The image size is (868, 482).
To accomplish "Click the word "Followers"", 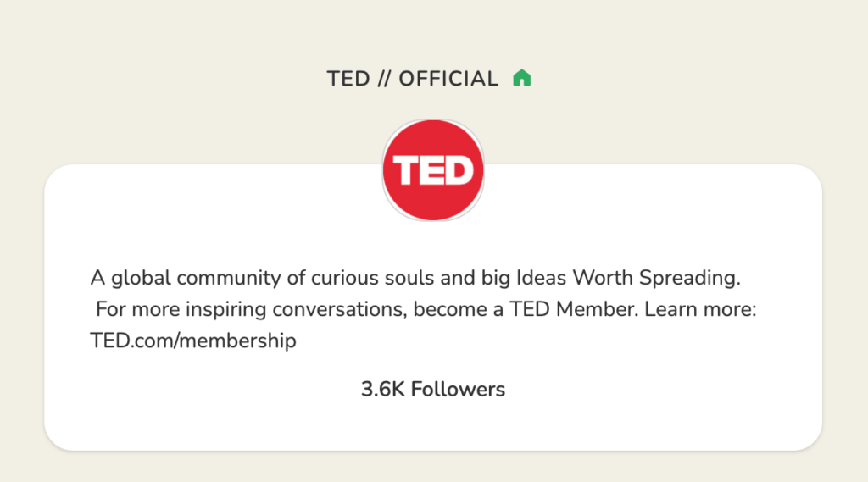I will [458, 389].
